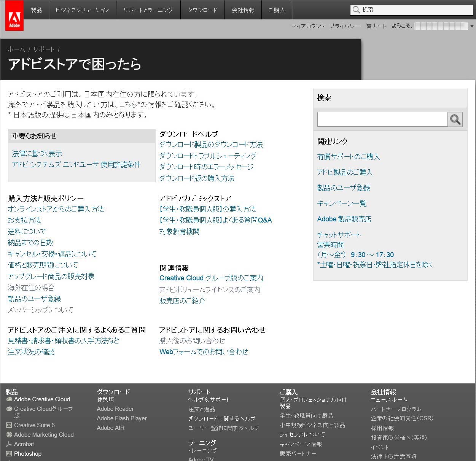Image resolution: width=476 pixels, height=461 pixels.
Task: Open the 会社情報 menu in the top navigation
Action: tap(243, 10)
